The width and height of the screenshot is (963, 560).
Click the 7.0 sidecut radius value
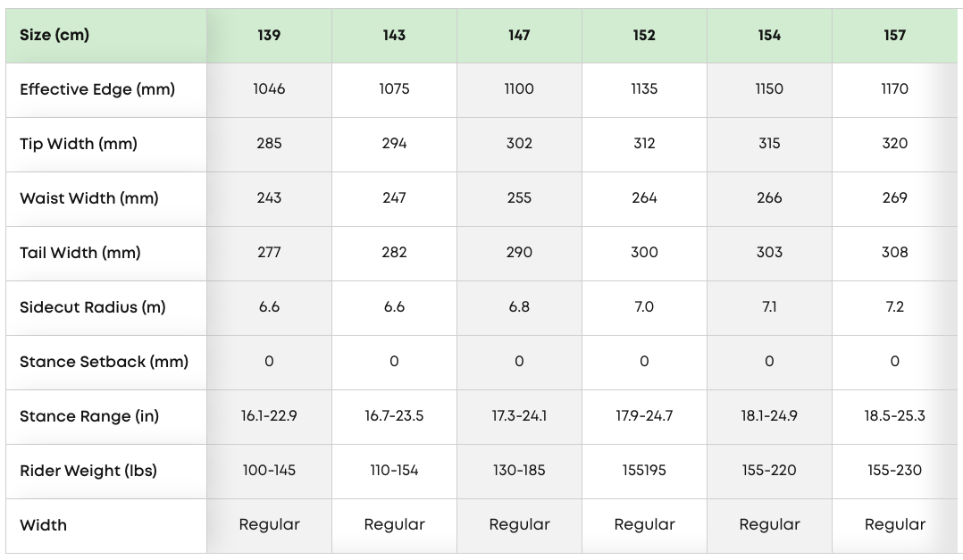(x=644, y=307)
